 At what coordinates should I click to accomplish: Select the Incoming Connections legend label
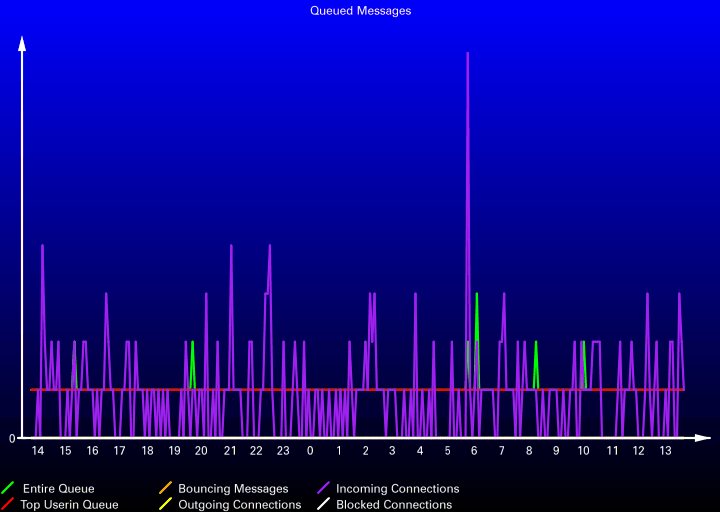398,489
